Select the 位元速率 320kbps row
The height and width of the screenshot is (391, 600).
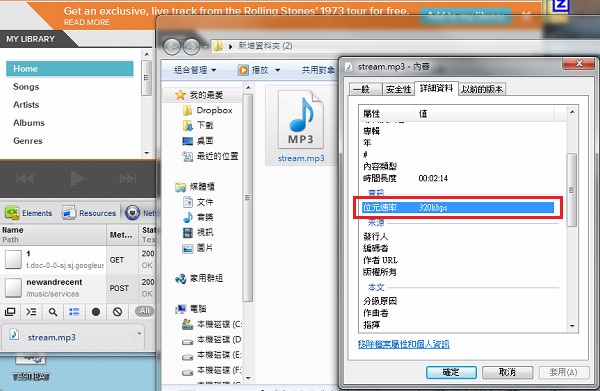point(458,207)
